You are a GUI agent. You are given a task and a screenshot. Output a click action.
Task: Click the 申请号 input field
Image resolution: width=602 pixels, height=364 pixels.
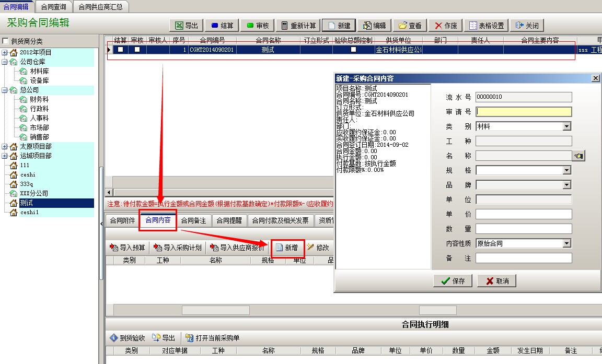pos(524,112)
